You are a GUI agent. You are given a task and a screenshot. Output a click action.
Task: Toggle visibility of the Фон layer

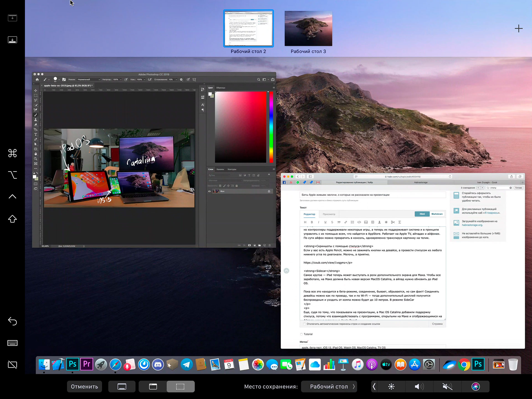(x=209, y=191)
